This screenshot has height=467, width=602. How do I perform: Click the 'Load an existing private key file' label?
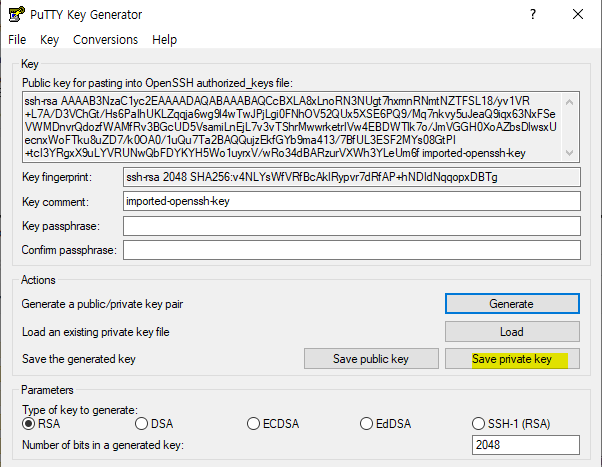point(96,332)
